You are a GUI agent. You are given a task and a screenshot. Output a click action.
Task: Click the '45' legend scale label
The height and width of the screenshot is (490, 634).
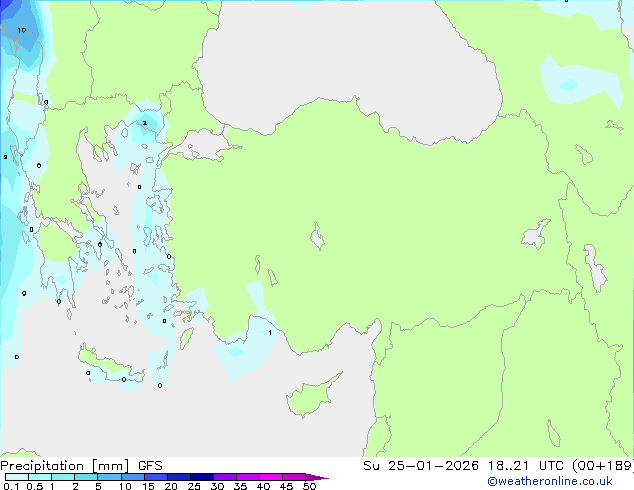point(286,486)
